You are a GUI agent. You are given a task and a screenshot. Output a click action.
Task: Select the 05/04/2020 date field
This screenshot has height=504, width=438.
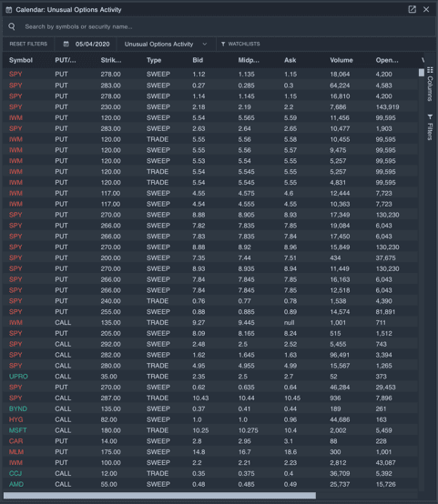92,44
